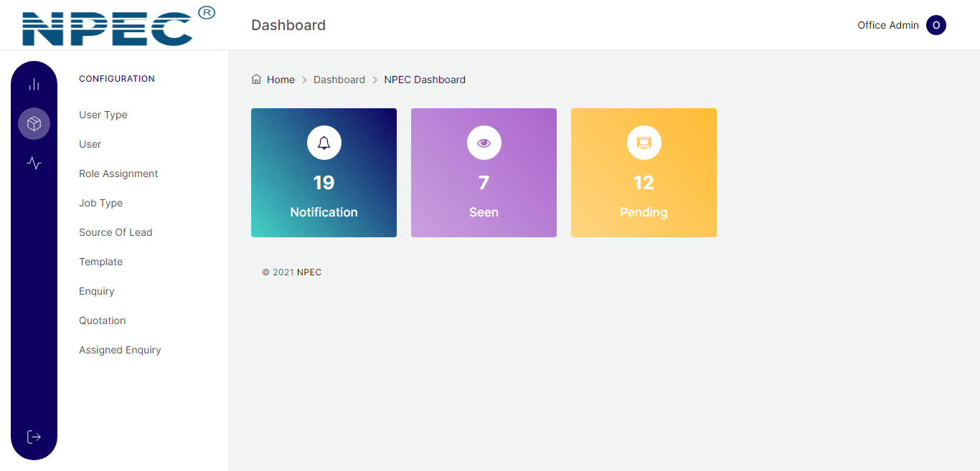Open the User Type menu item

(x=103, y=115)
